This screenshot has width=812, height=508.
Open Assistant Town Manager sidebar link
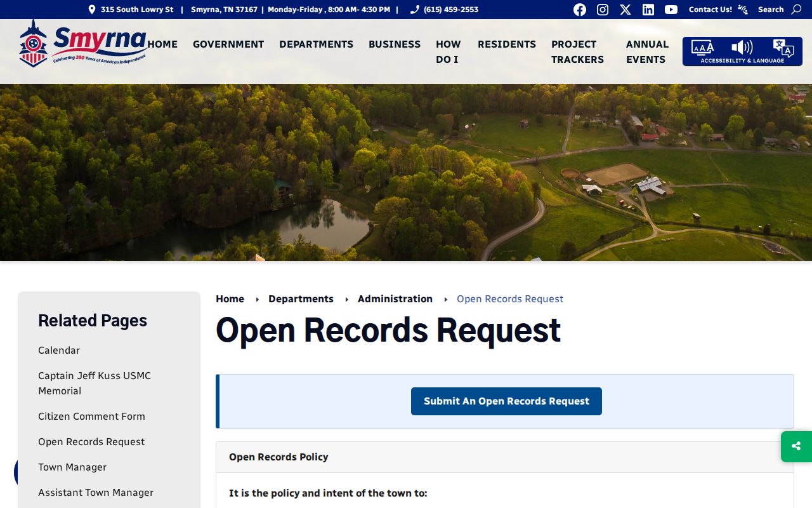coord(96,493)
